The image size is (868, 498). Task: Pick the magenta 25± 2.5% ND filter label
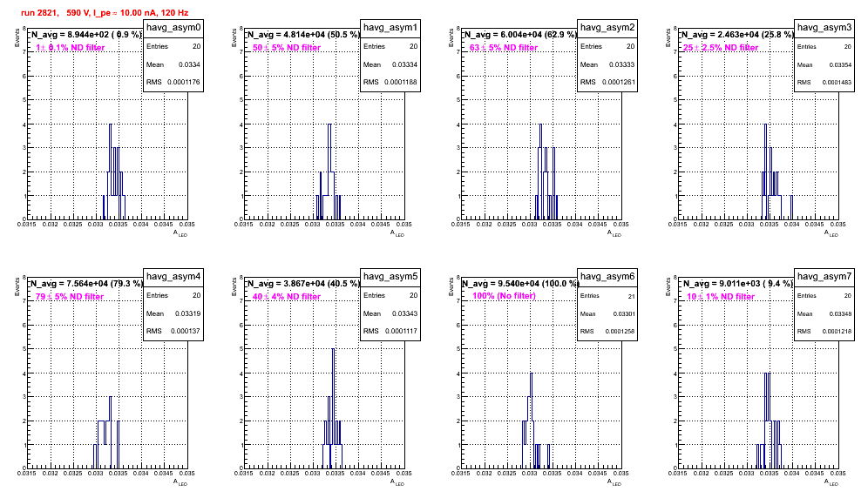(x=721, y=48)
